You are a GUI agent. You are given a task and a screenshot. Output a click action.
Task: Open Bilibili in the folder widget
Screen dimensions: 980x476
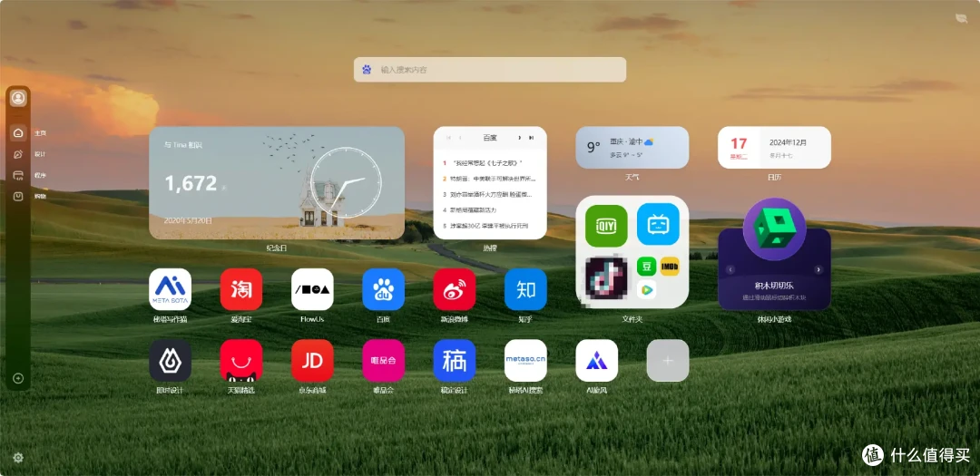[x=658, y=224]
